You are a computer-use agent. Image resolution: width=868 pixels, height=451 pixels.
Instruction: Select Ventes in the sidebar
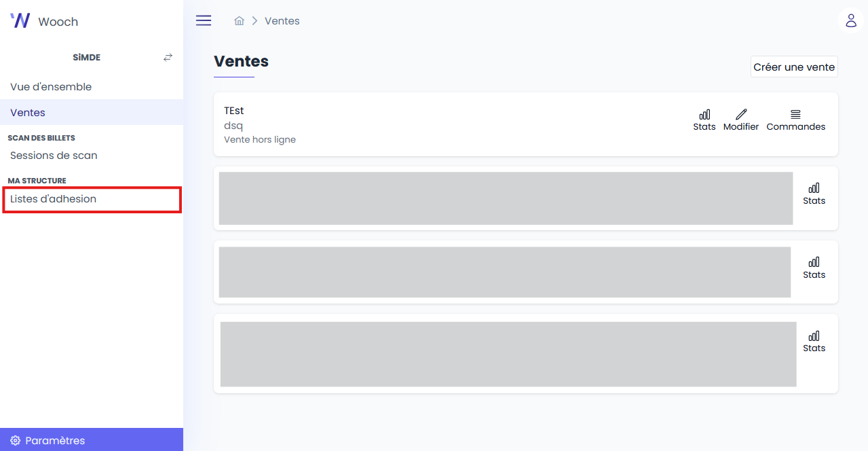(28, 113)
